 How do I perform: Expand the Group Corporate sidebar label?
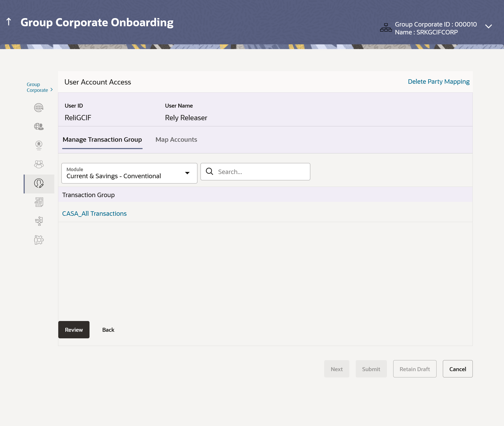click(x=40, y=87)
